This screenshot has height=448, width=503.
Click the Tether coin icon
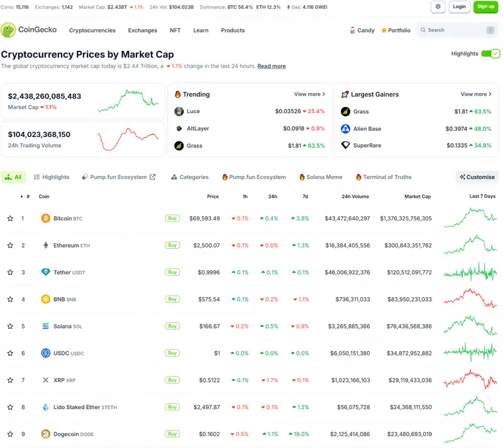45,272
